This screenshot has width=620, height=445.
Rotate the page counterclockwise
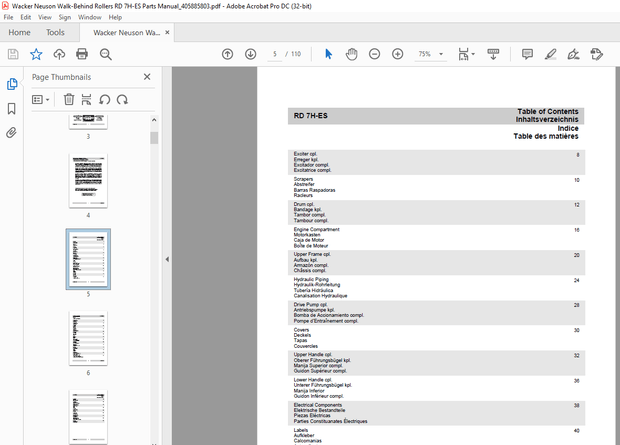(x=104, y=99)
